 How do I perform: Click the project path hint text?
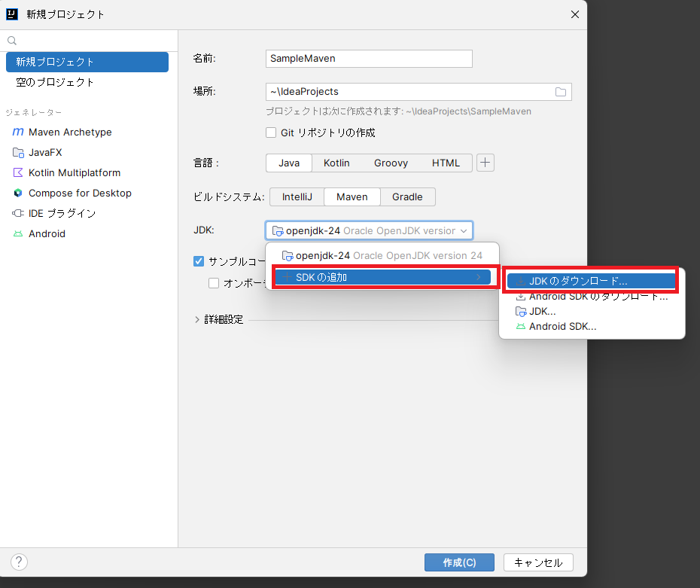coord(398,111)
